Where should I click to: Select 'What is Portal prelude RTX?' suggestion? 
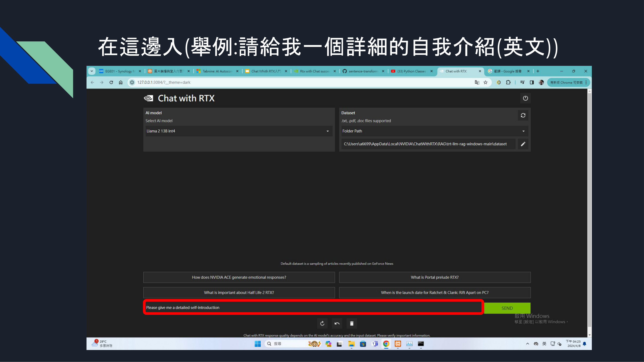[x=435, y=277]
